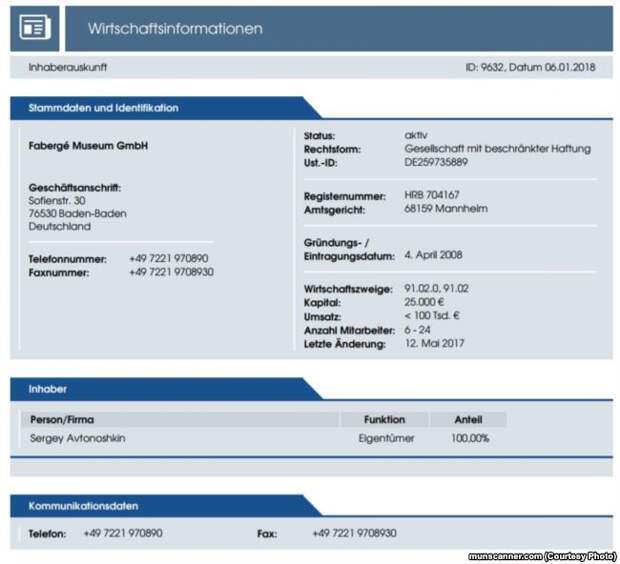Select the address line '76530 Baden-Baden'
The height and width of the screenshot is (564, 620).
pyautogui.click(x=78, y=214)
